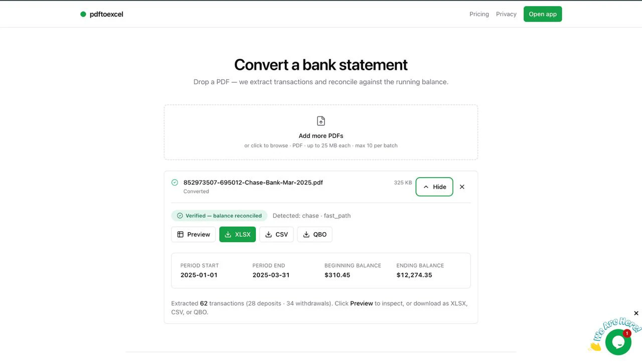Click the upload file icon in drop zone
The height and width of the screenshot is (364, 642).
[321, 121]
